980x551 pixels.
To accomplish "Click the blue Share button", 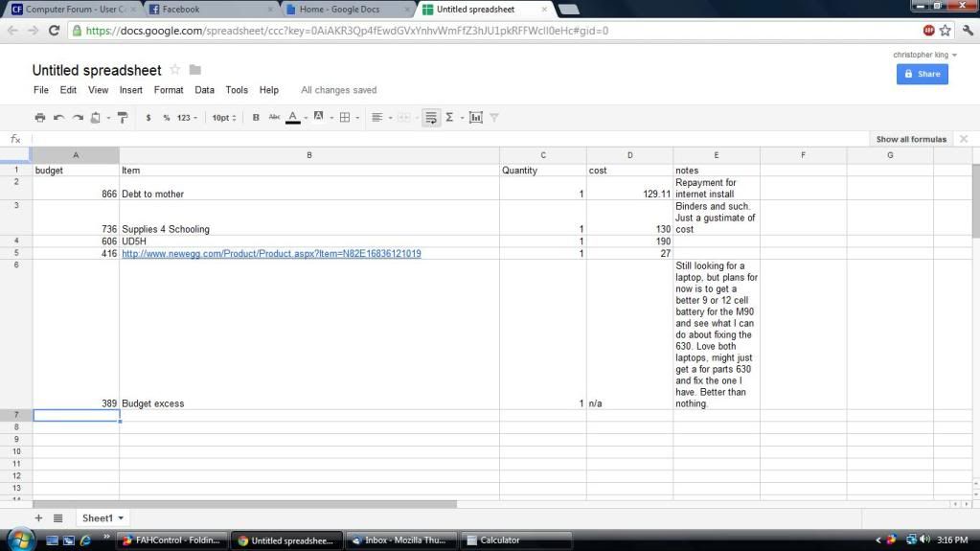I will click(x=922, y=74).
